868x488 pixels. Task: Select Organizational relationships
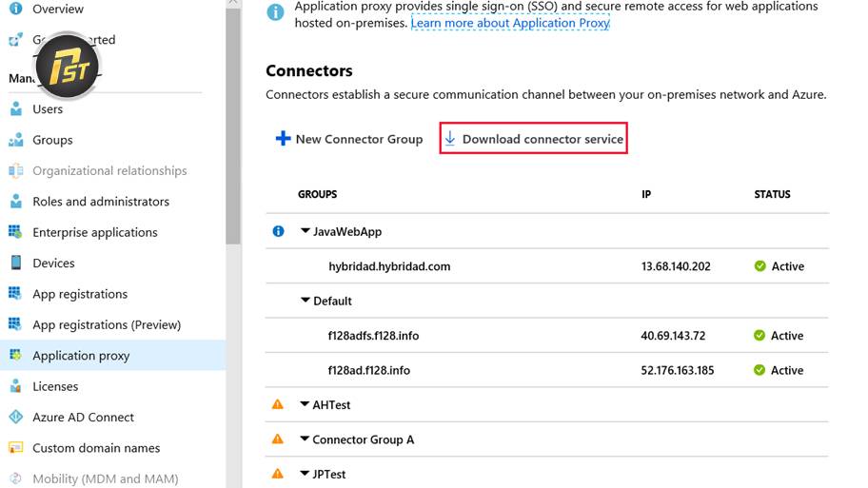109,170
